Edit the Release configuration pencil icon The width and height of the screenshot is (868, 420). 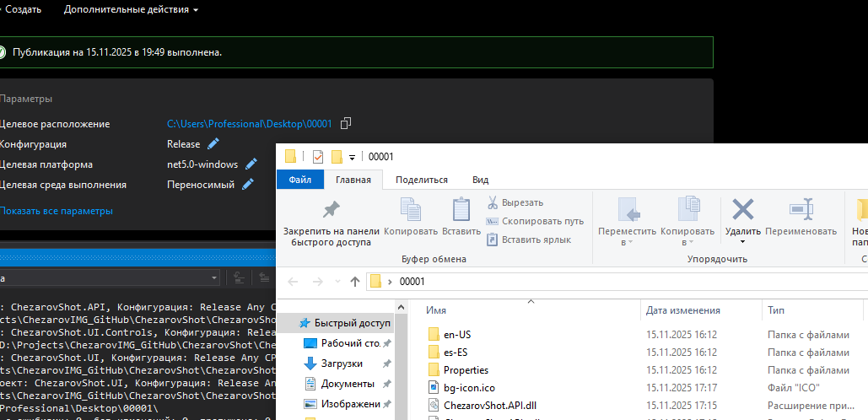click(213, 144)
